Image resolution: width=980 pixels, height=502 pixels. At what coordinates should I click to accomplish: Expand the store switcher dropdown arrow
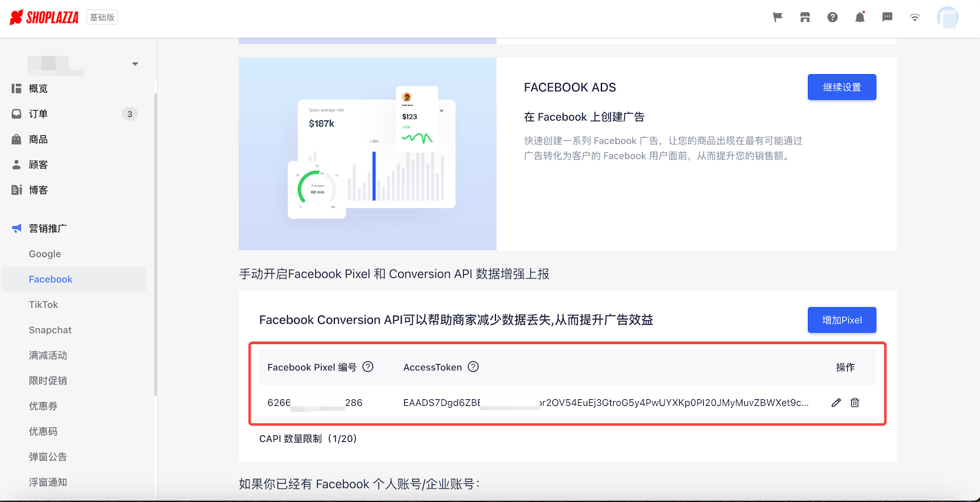click(135, 64)
